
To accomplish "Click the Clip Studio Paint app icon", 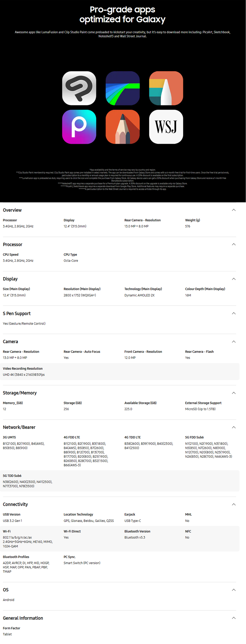I will (79, 88).
